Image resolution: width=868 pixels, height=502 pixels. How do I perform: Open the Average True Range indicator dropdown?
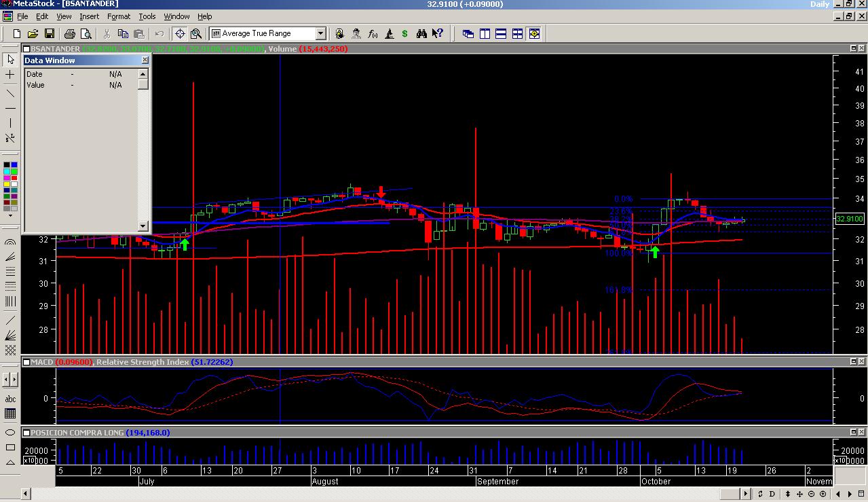tap(320, 33)
